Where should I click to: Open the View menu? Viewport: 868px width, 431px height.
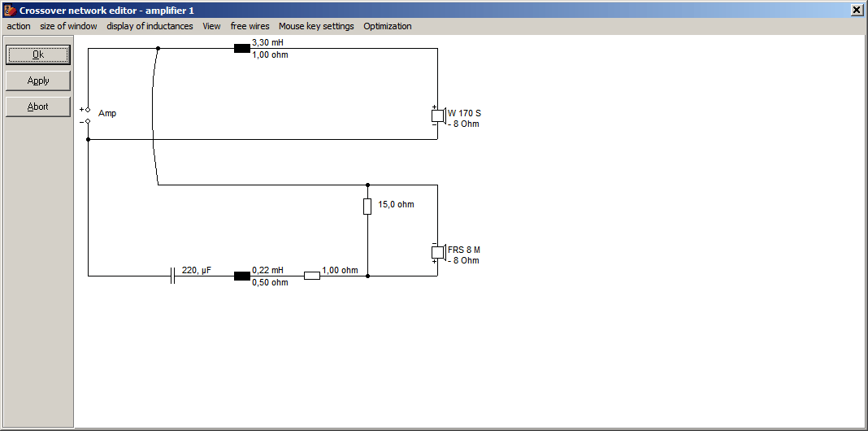(x=211, y=26)
